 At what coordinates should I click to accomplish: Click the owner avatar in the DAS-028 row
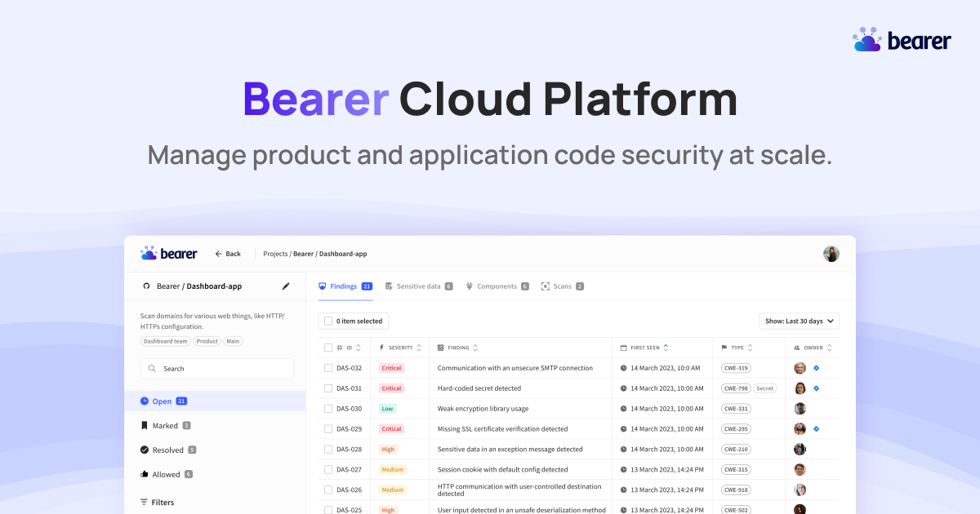pyautogui.click(x=800, y=450)
